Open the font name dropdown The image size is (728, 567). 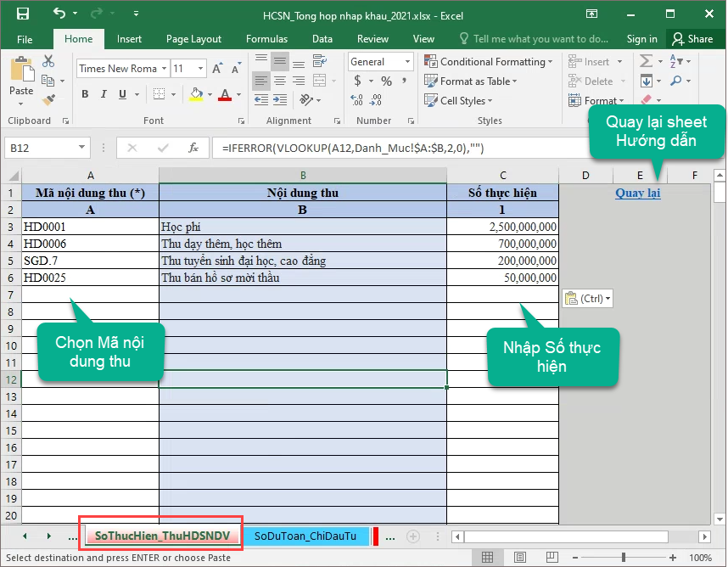[163, 69]
